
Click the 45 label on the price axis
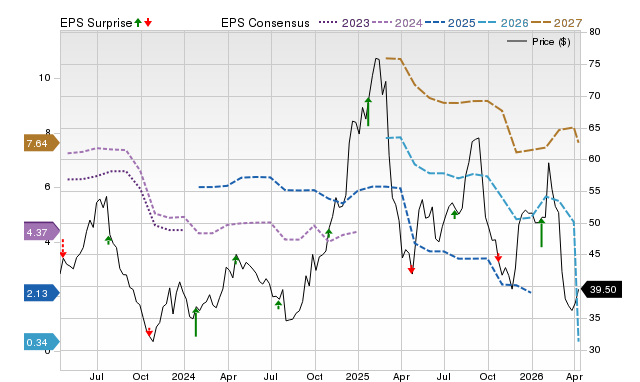(595, 254)
